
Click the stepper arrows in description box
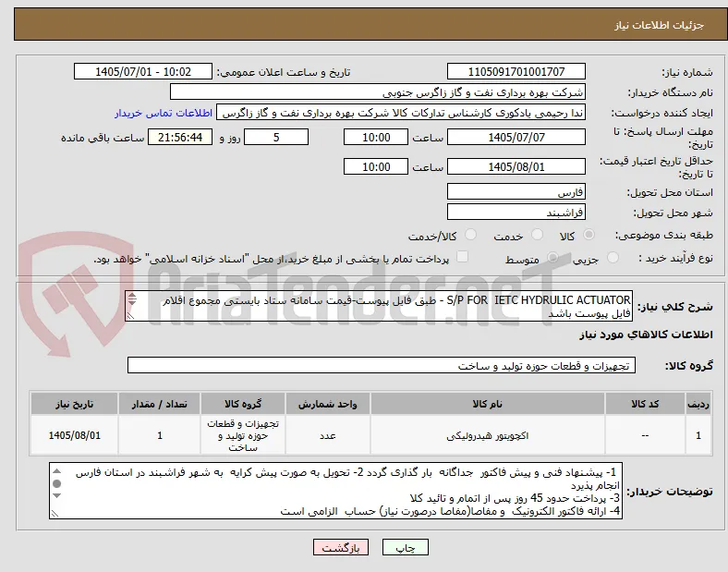pos(132,298)
